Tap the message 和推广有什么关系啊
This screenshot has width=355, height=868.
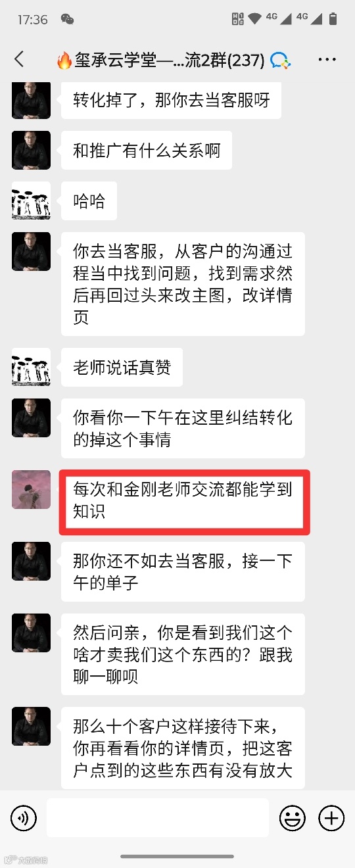pos(147,151)
